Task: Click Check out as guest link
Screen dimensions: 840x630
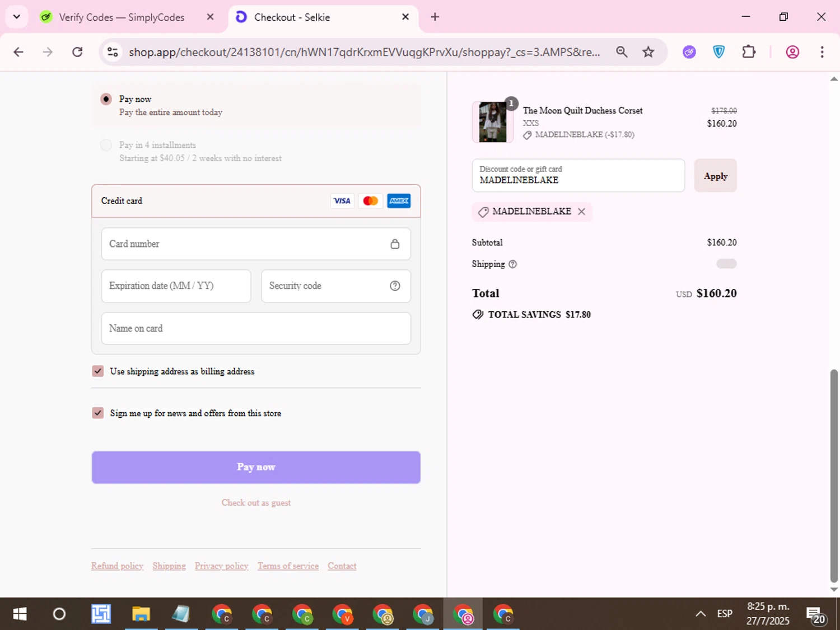Action: click(x=256, y=503)
